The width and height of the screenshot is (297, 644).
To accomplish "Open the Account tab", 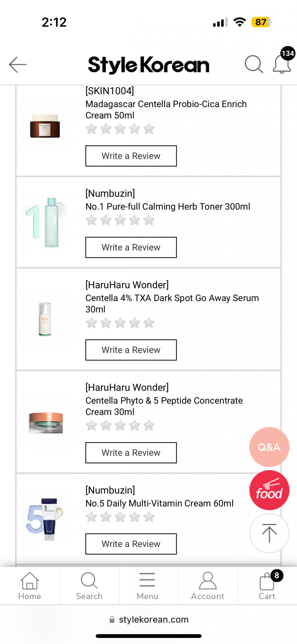I will tap(208, 586).
